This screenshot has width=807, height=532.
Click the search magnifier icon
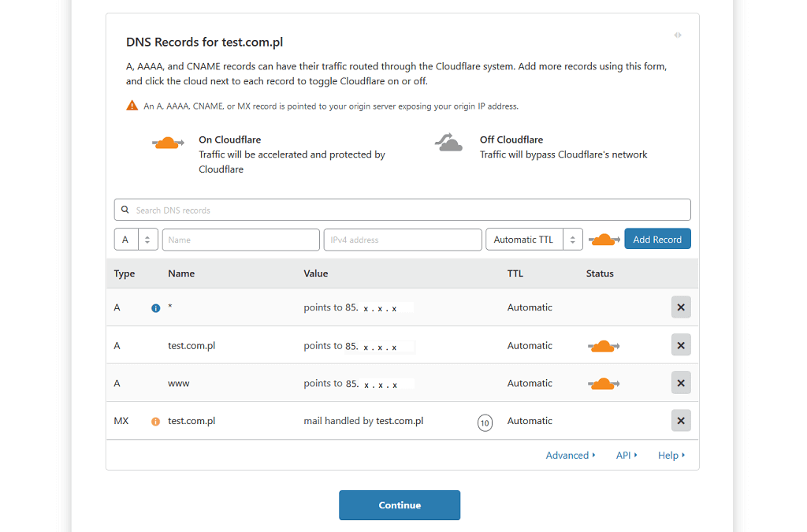coord(125,210)
